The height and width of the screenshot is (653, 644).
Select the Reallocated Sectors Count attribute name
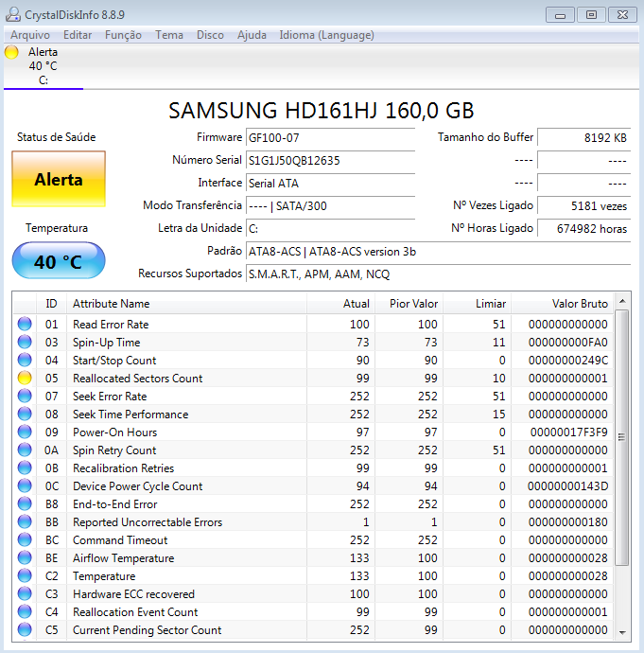[138, 379]
